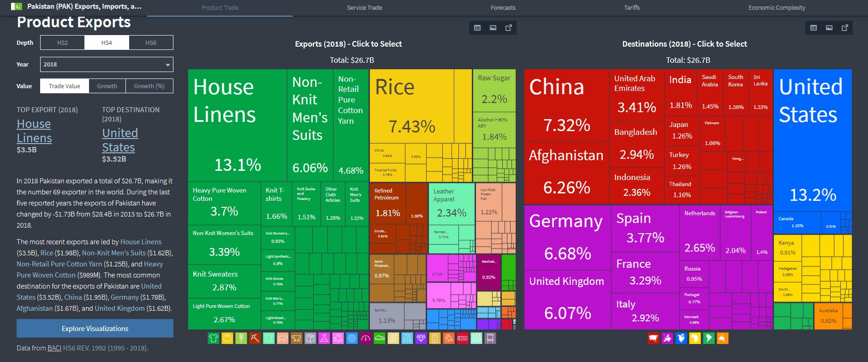Open the Exports chart in a new window
Viewport: 868px width, 362px height.
tap(509, 28)
